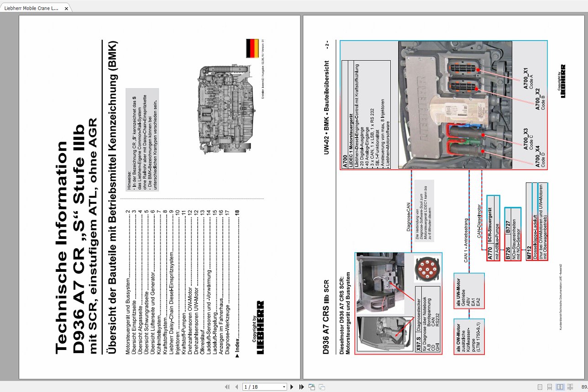Click 'Übersicht Schwungradseite' contents entry

(147, 281)
